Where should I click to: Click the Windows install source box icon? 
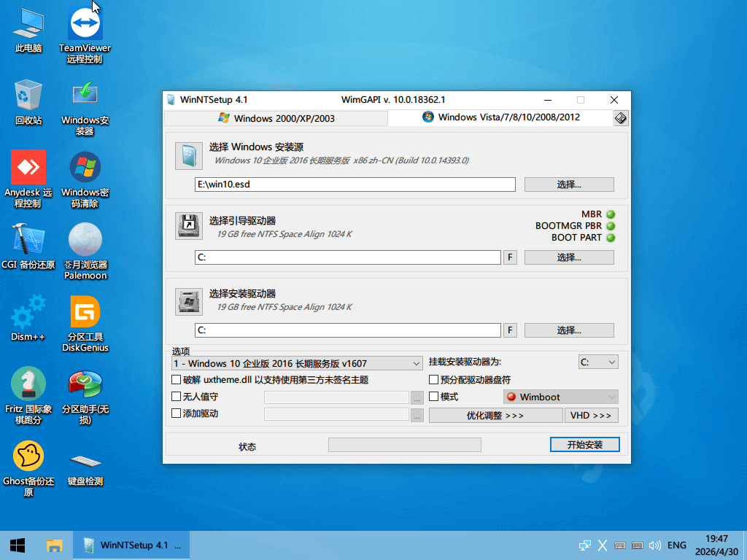pyautogui.click(x=189, y=156)
